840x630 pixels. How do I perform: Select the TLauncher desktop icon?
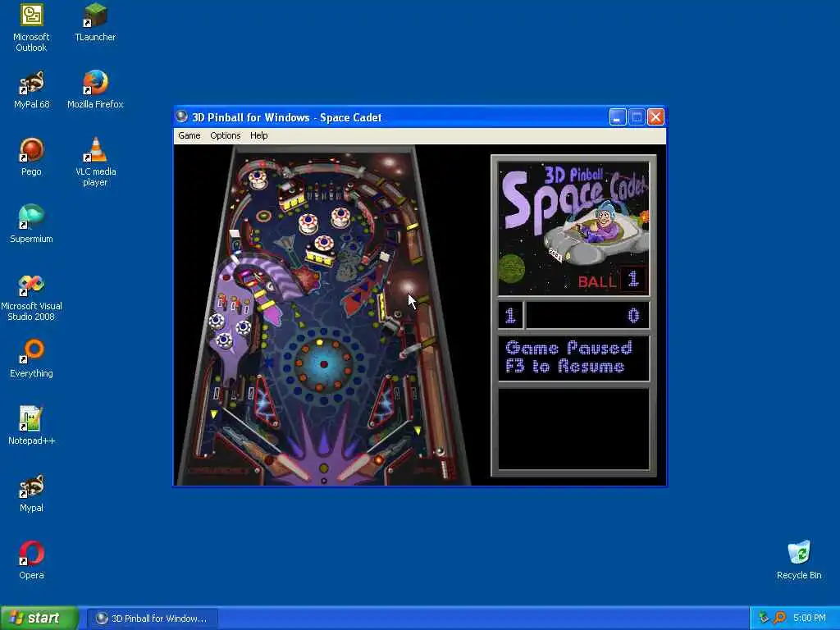(x=95, y=22)
